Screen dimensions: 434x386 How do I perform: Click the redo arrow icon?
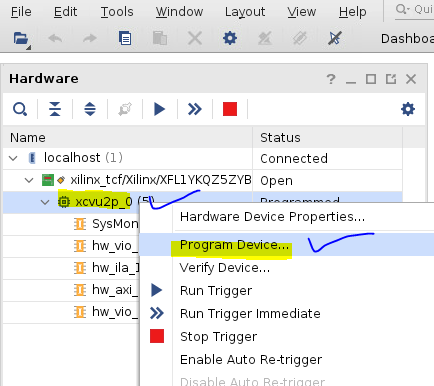click(89, 38)
